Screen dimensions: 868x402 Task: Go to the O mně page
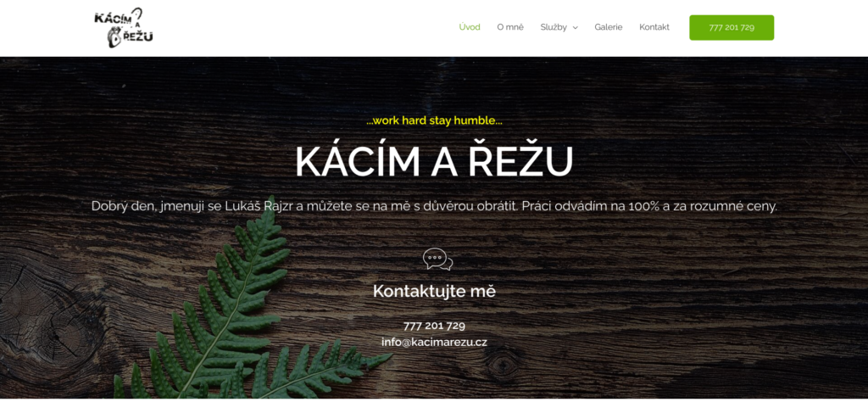509,27
